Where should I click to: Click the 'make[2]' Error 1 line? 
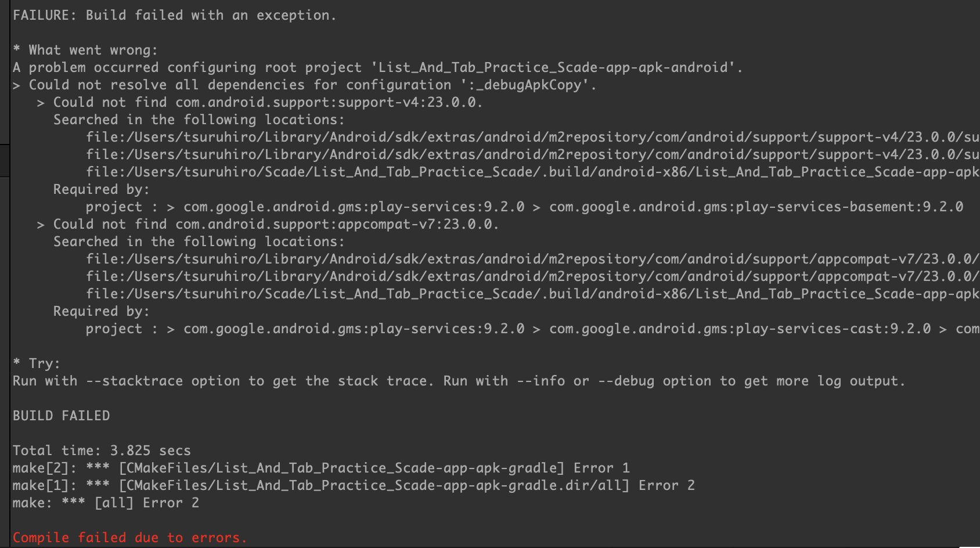coord(321,468)
